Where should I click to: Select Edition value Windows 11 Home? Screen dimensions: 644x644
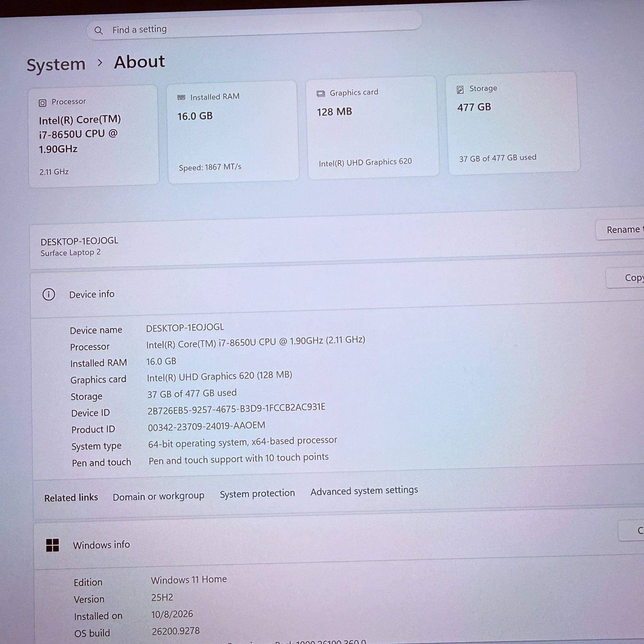(189, 580)
